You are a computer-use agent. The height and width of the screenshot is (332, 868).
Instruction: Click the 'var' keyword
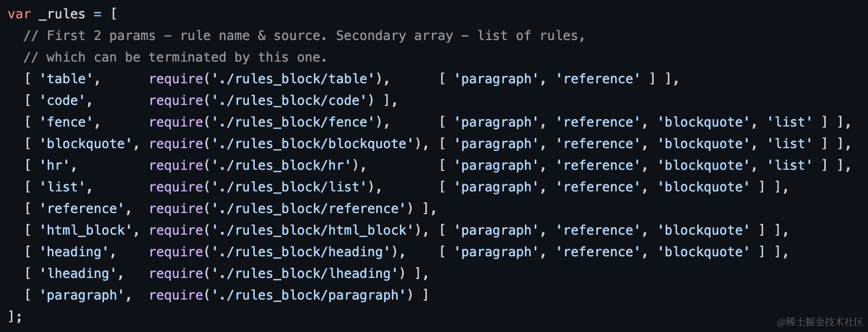(19, 14)
